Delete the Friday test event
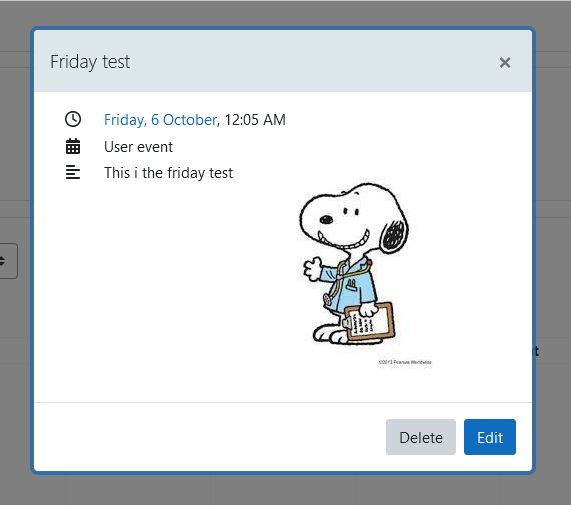This screenshot has height=505, width=571. (x=421, y=437)
